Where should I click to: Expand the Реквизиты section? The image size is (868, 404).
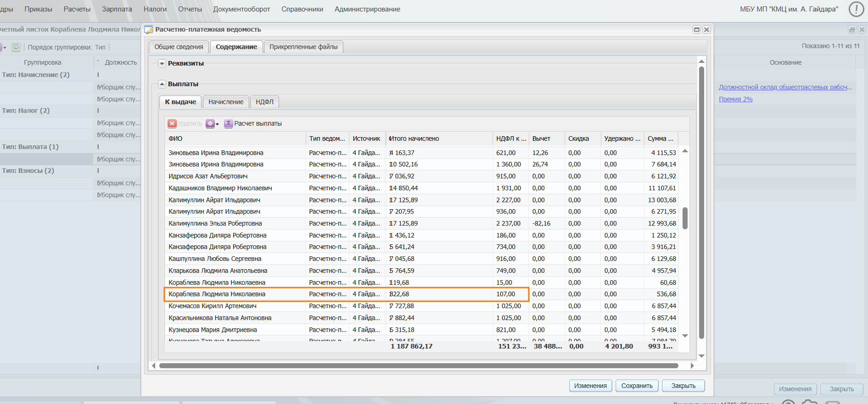pos(162,64)
